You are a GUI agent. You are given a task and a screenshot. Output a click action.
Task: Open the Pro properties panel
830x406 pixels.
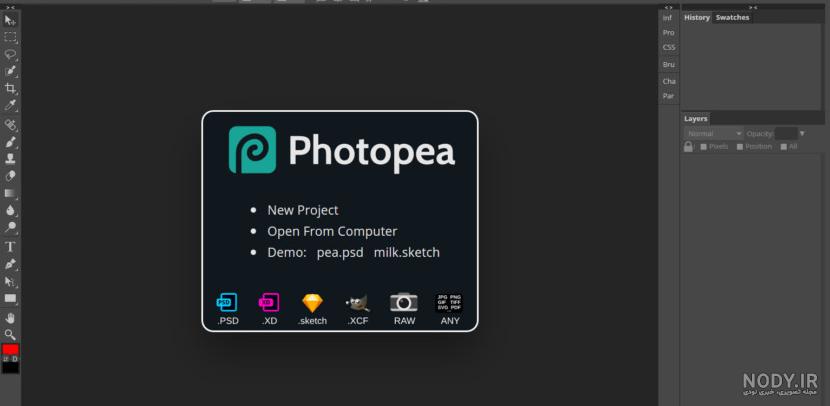pyautogui.click(x=669, y=33)
